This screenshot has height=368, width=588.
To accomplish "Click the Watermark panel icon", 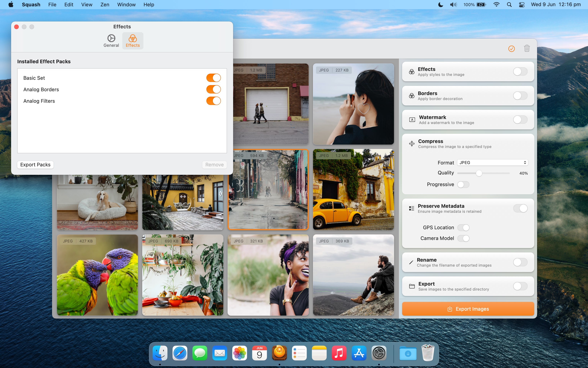I will point(412,119).
